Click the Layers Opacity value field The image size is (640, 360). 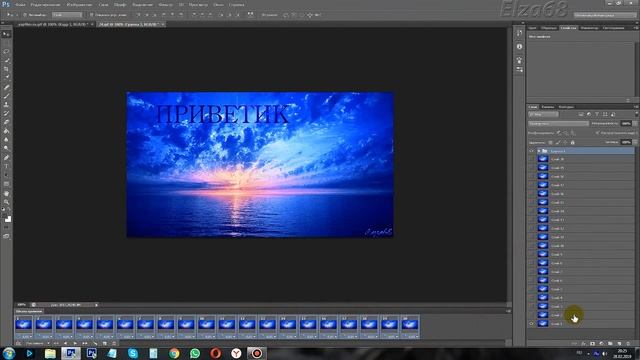626,123
